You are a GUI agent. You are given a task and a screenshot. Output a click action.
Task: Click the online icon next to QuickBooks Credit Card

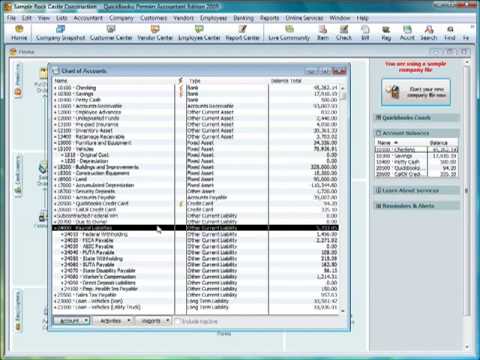tap(181, 204)
